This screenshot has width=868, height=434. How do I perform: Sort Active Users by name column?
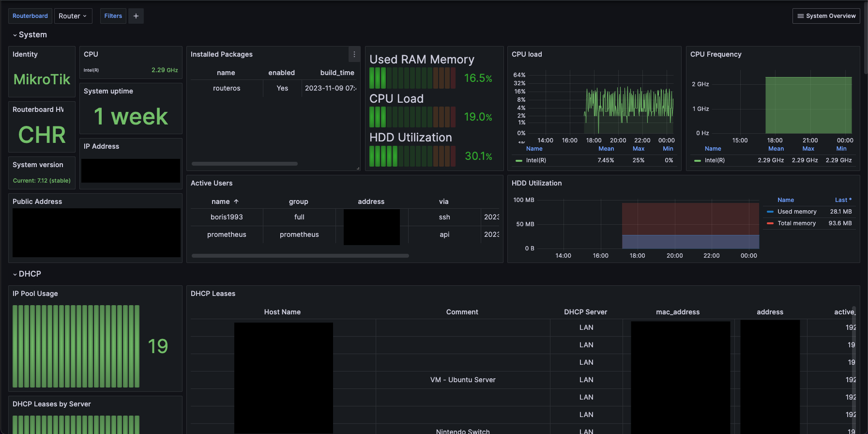[226, 201]
